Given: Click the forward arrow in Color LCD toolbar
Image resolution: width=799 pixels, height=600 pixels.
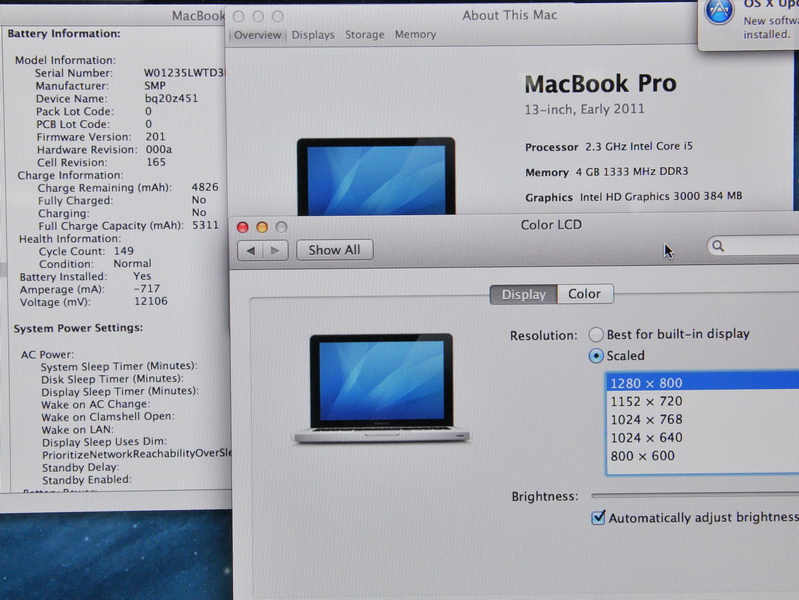Looking at the screenshot, I should (275, 250).
